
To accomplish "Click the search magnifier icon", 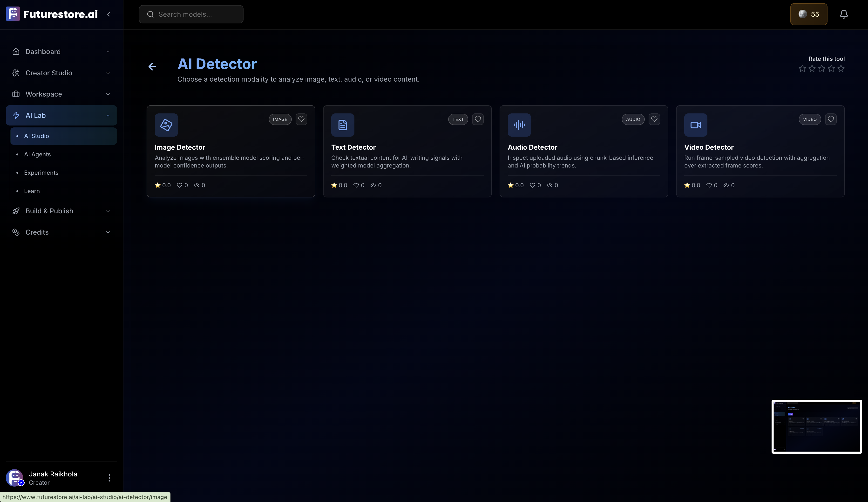I will [x=150, y=14].
